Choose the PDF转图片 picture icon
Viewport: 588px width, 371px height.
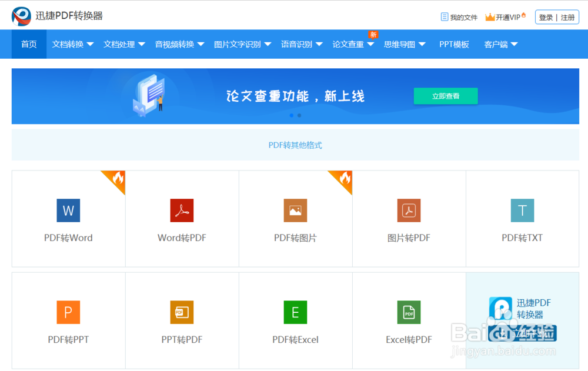296,210
